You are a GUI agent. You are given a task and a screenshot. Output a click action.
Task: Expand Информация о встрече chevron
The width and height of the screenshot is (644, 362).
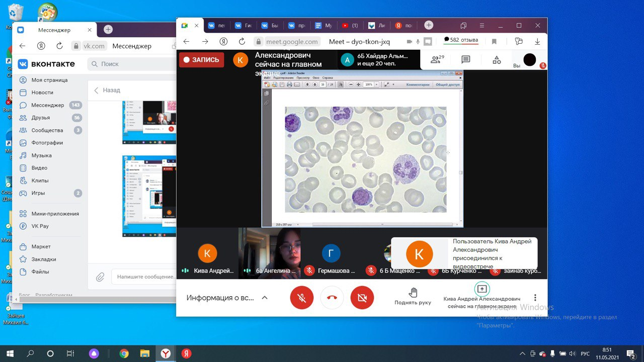(265, 298)
